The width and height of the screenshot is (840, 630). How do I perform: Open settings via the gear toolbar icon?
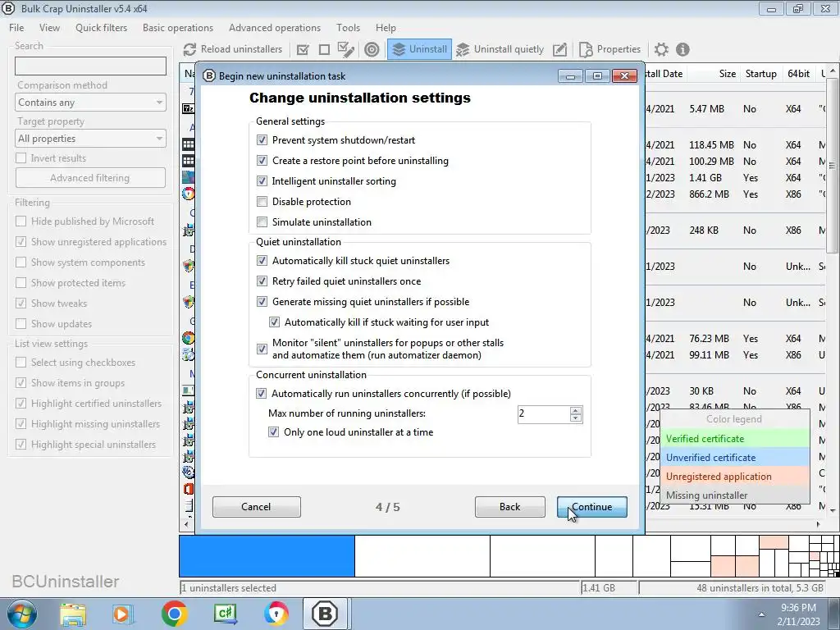click(x=662, y=49)
